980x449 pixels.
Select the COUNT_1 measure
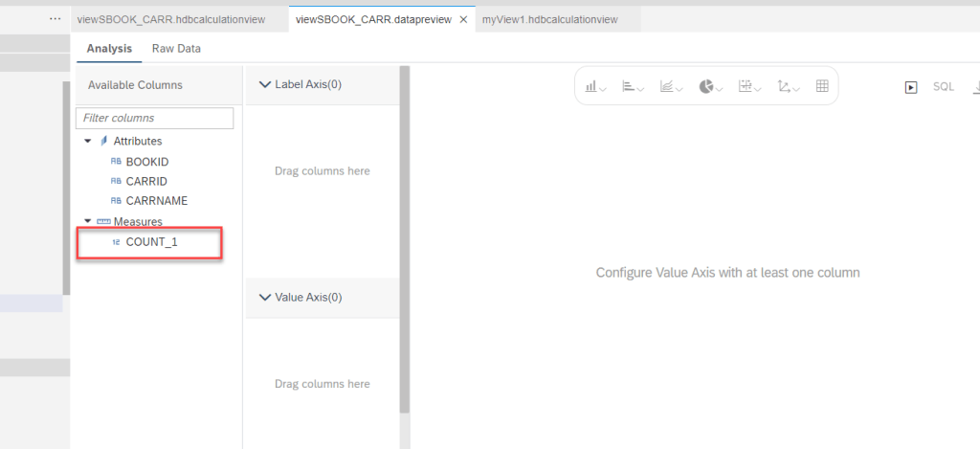[x=151, y=242]
